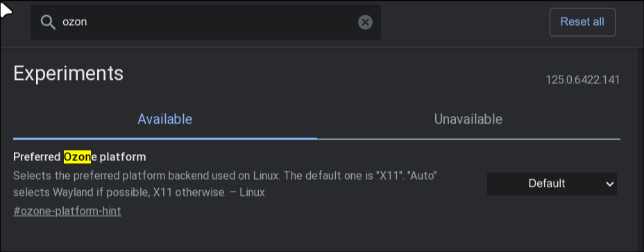Click the quoted "X11" text in description
Image resolution: width=644 pixels, height=252 pixels.
click(x=390, y=176)
